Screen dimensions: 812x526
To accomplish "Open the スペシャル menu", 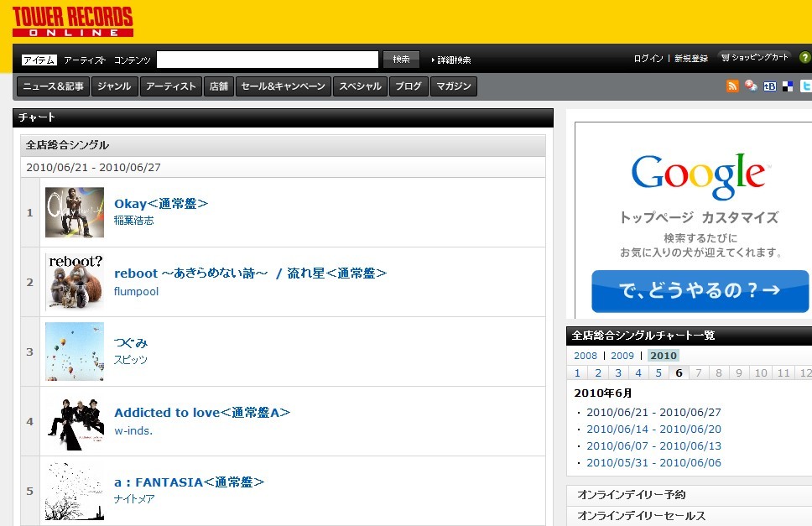I will (361, 86).
